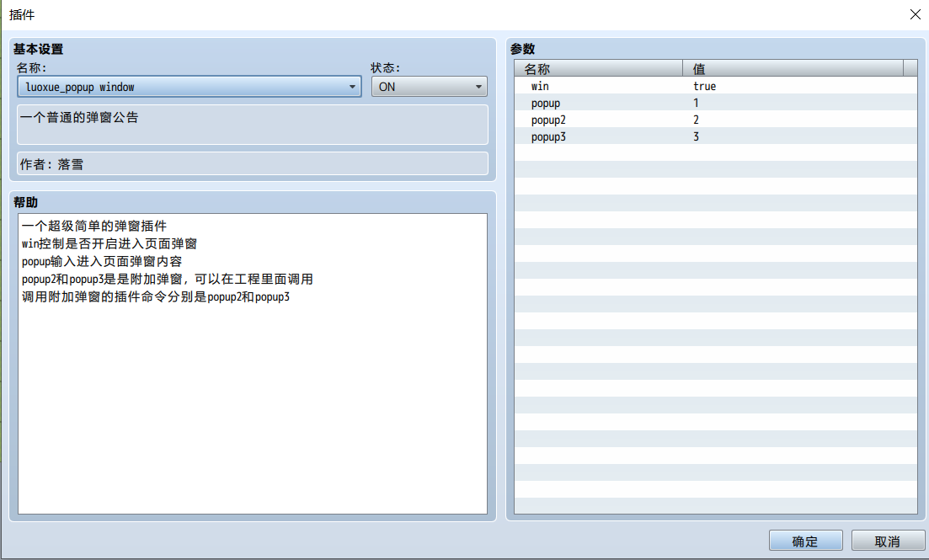The image size is (929, 560).
Task: Click the help line 一个超级简单的弹窗插件
Action: tap(94, 226)
